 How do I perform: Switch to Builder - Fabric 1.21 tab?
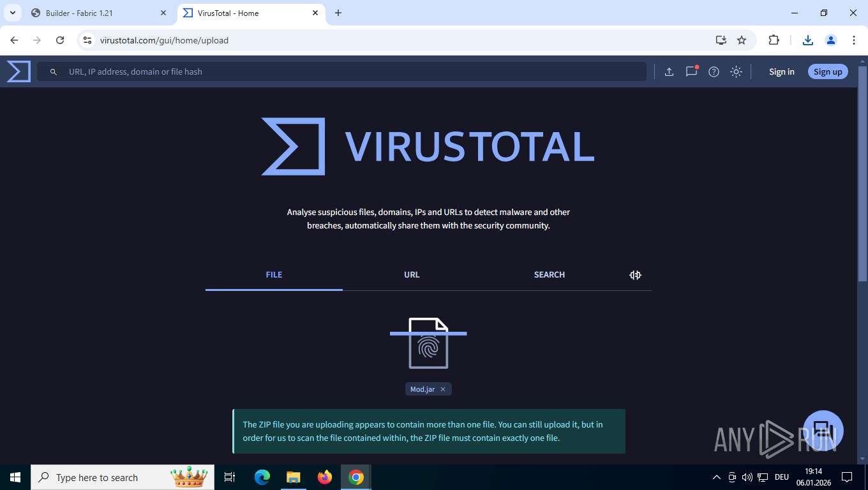point(96,13)
